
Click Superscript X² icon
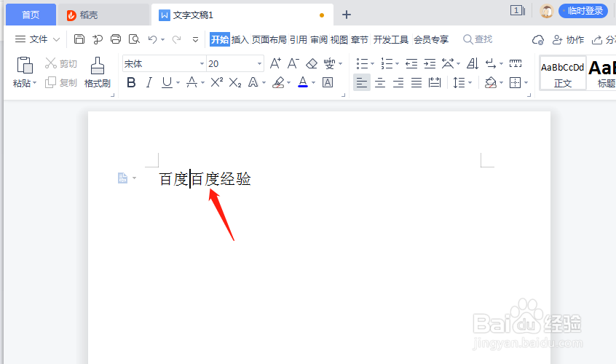216,82
